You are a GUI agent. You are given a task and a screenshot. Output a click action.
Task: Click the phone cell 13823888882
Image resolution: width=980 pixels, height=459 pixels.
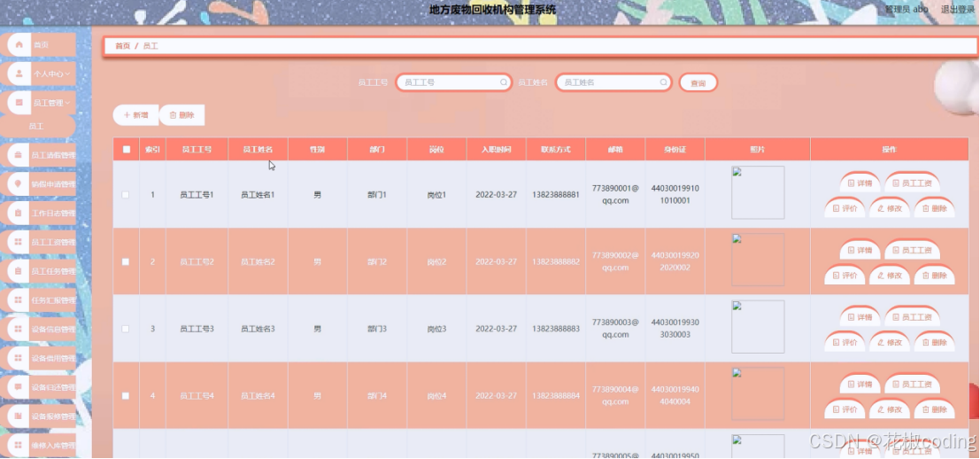point(556,261)
